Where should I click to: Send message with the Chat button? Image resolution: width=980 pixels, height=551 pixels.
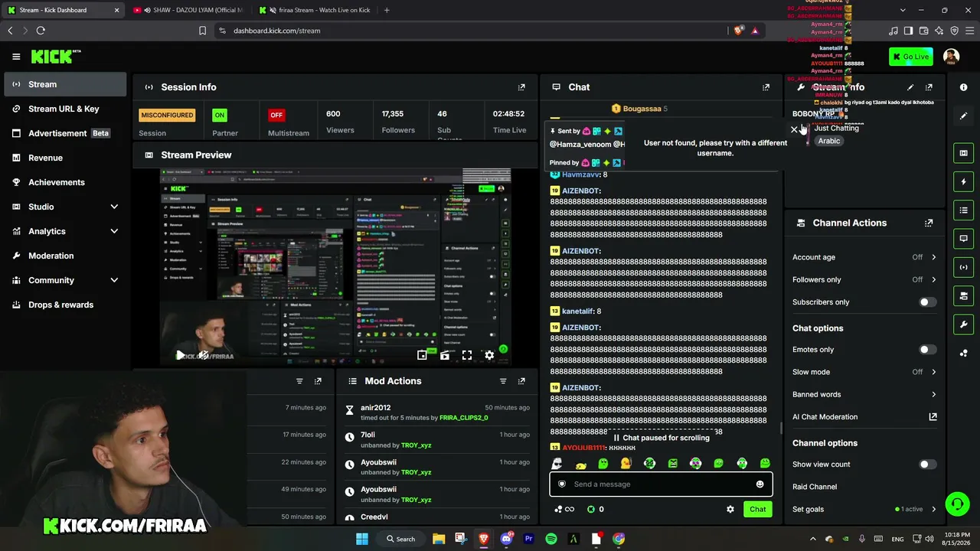pos(757,510)
